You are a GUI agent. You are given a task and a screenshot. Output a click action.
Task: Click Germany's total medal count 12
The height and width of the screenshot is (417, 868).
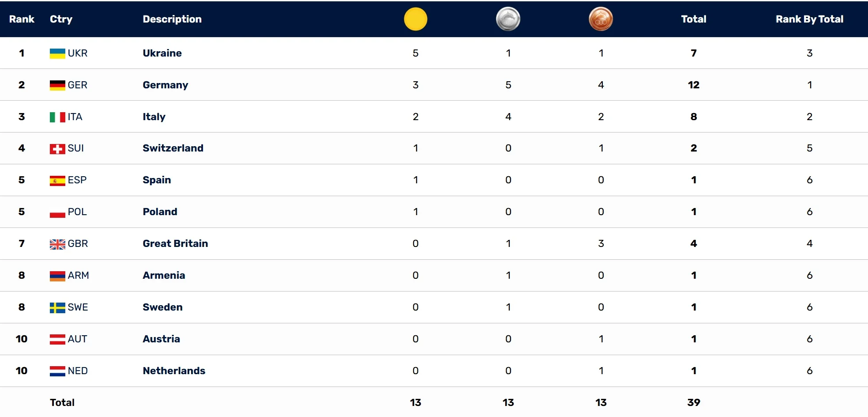point(693,85)
